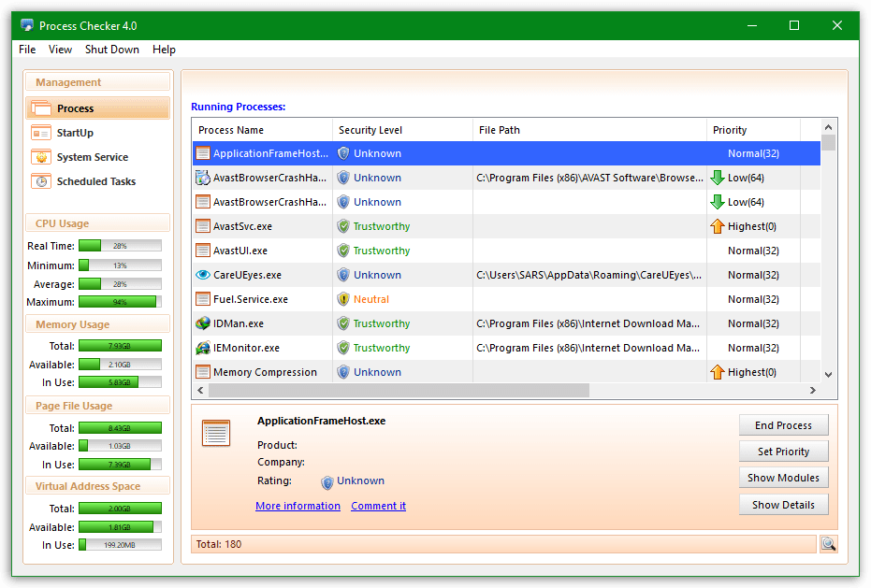This screenshot has width=871, height=588.
Task: Select the Memory Compression process name
Action: 265,372
